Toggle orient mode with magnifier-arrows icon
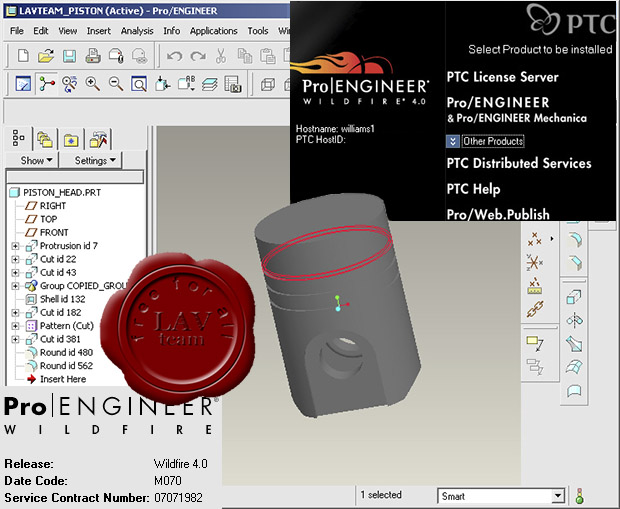 (70, 84)
